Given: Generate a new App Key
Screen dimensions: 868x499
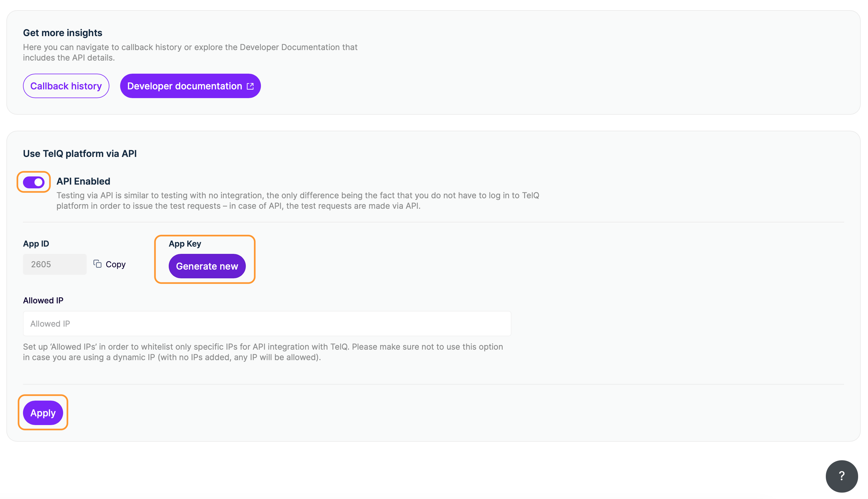Looking at the screenshot, I should point(207,266).
